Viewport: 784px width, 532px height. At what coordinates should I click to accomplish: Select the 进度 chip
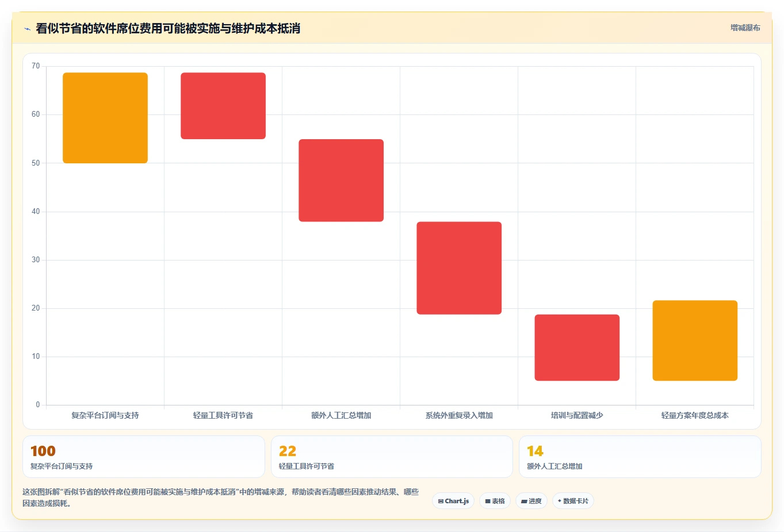point(531,501)
